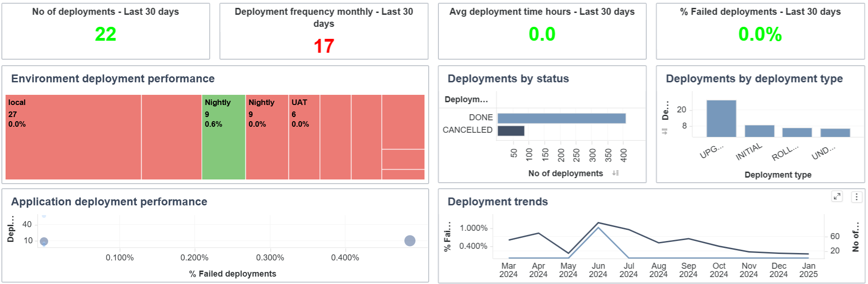Click the large bubble at far right of scatter chart

click(x=410, y=241)
